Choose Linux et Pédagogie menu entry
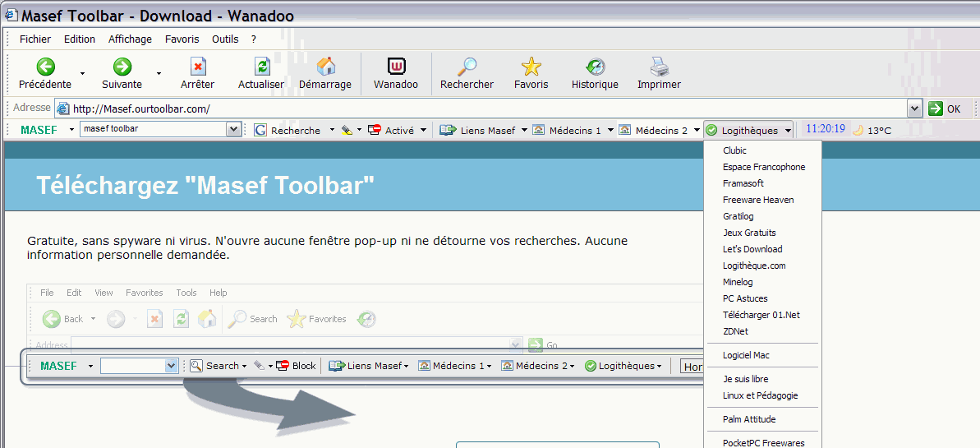The image size is (980, 448). click(x=762, y=395)
